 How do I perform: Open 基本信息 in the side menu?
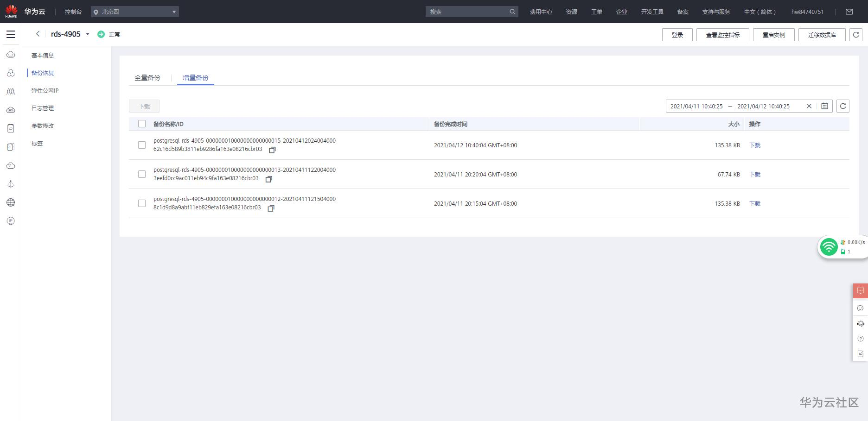[x=43, y=55]
